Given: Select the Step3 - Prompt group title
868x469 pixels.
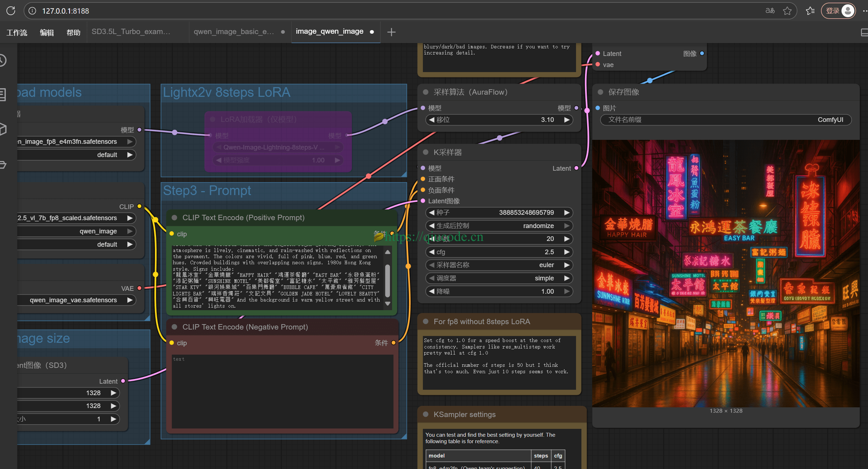Looking at the screenshot, I should (x=207, y=191).
